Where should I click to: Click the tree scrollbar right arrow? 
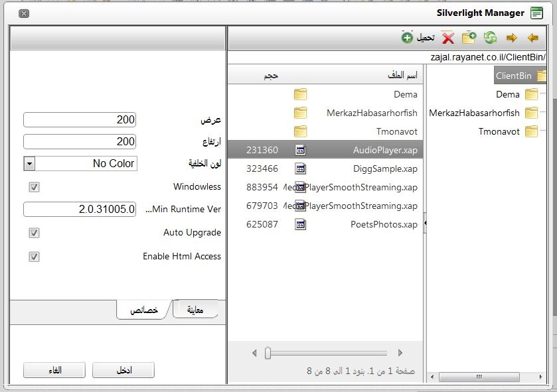point(540,377)
